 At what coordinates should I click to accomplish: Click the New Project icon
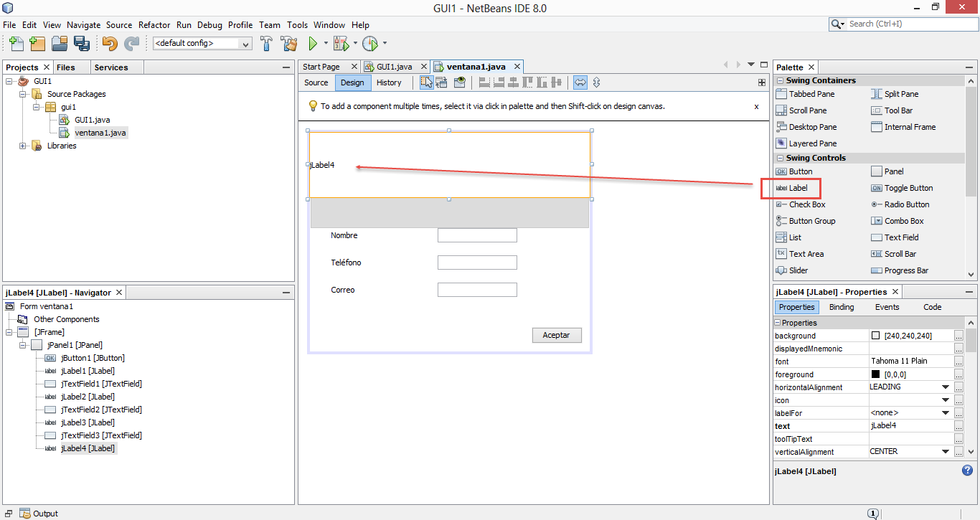coord(37,43)
